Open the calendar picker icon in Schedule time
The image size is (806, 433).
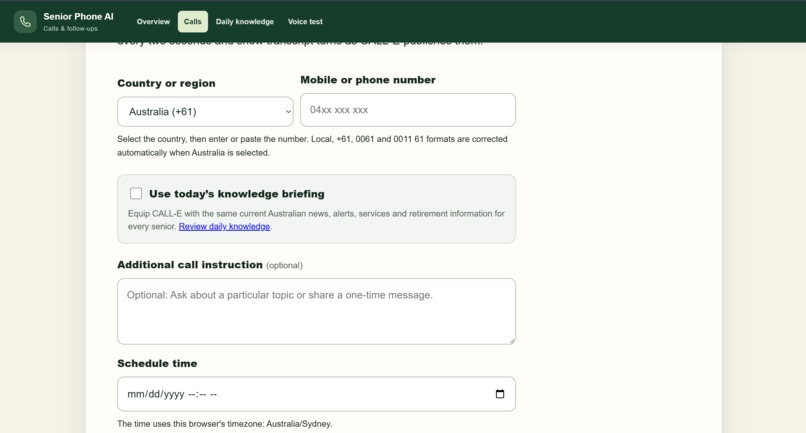[500, 394]
